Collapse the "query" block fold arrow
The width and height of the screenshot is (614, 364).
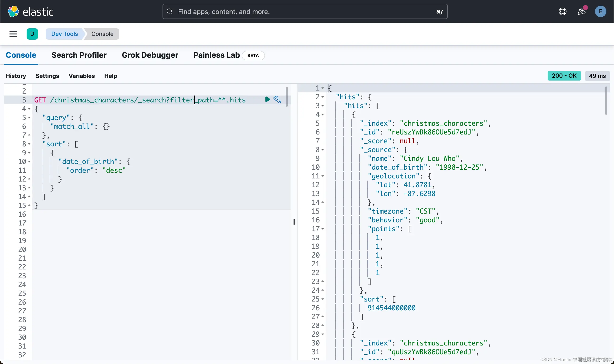29,118
